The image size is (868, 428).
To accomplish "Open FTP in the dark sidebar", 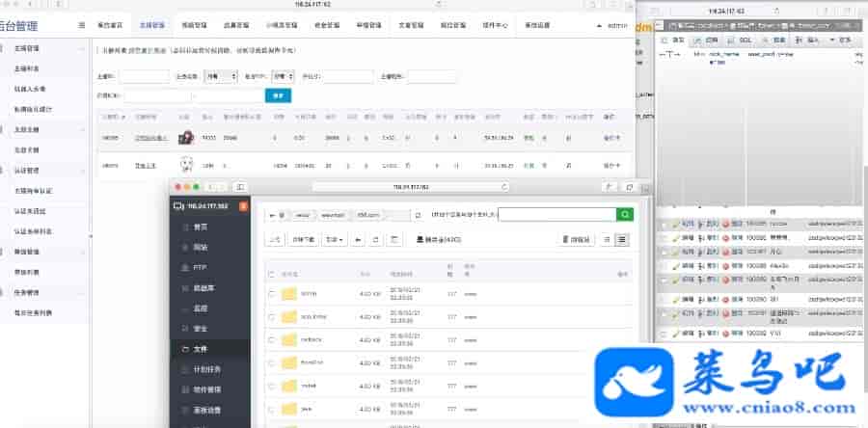I will tap(200, 266).
